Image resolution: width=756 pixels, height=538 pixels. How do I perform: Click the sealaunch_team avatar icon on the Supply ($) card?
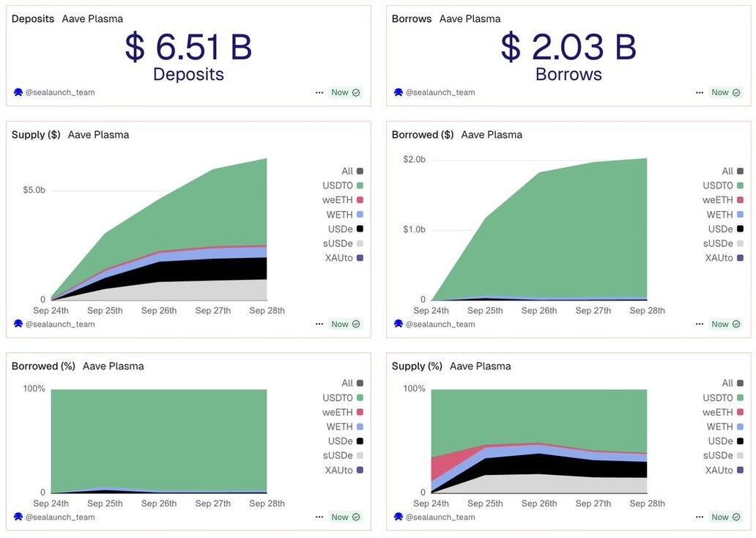pyautogui.click(x=18, y=324)
